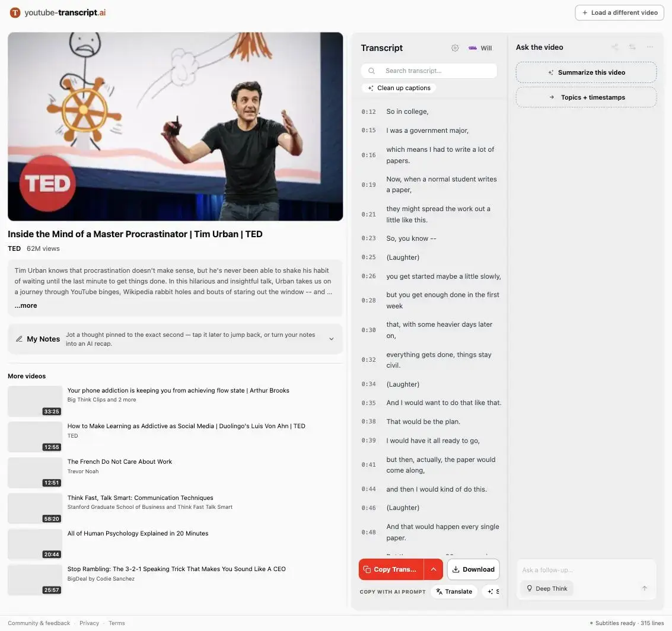Viewport: 672px width, 631px height.
Task: Click 'Trevor Noah' channel name
Action: point(82,471)
